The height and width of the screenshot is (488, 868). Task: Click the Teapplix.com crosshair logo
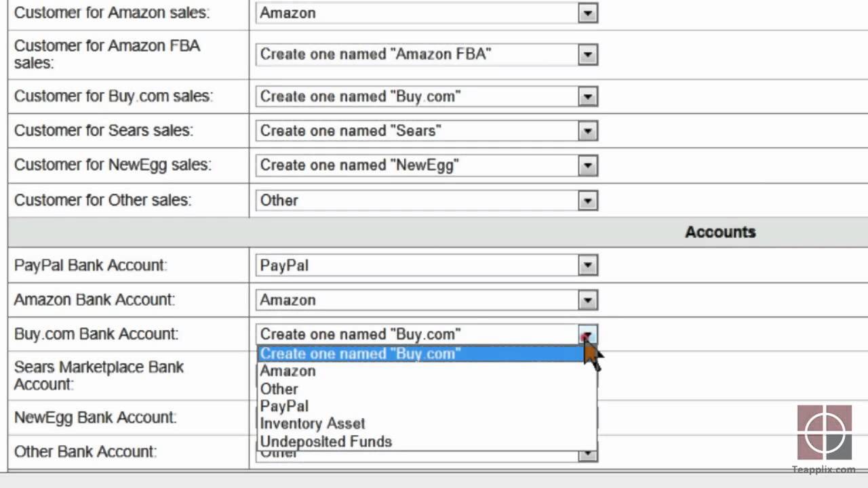click(x=825, y=432)
